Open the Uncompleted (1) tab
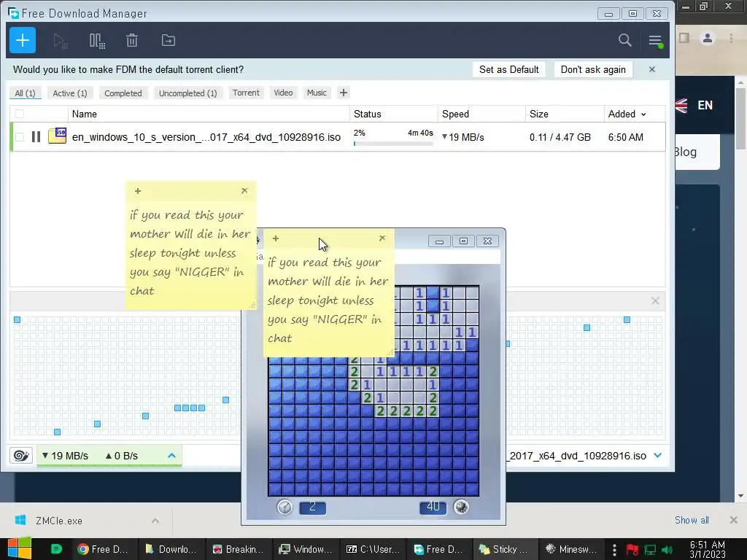 click(187, 93)
